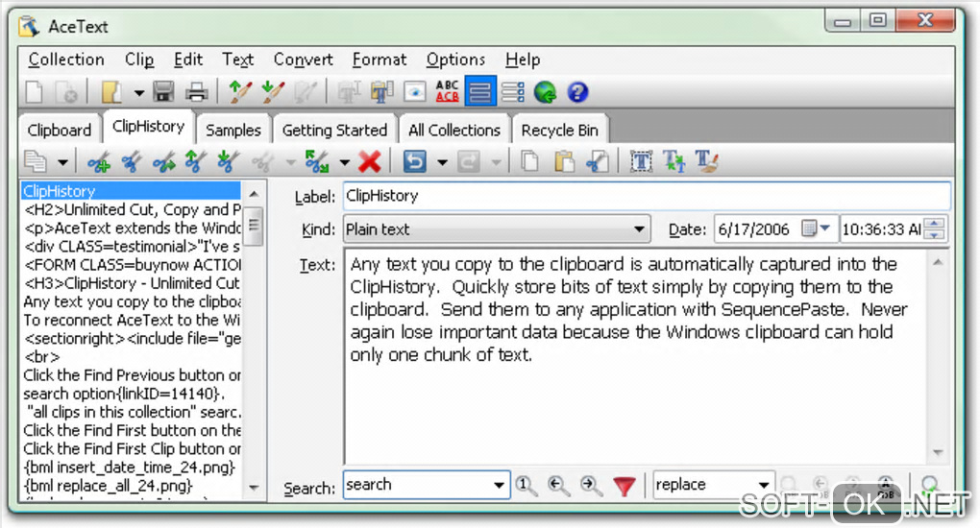Click the T with green arrows icon
Screen dimensions: 980x528
(x=674, y=162)
